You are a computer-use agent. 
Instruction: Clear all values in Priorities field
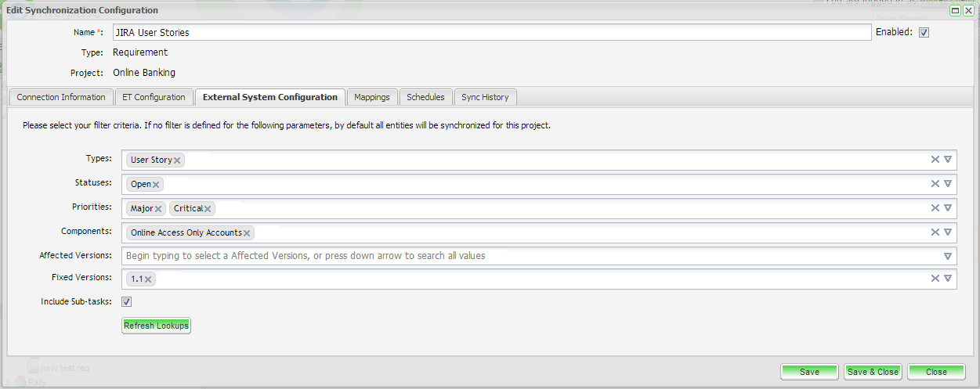935,208
